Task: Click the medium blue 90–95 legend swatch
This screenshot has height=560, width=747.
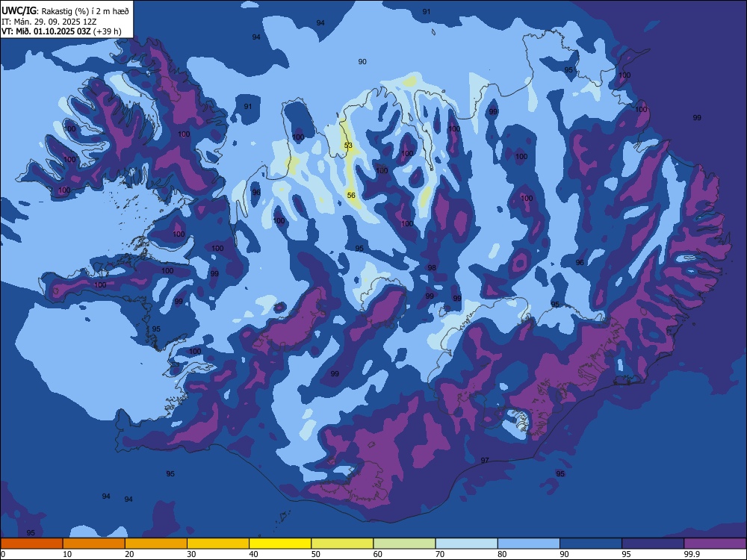Action: click(x=591, y=544)
